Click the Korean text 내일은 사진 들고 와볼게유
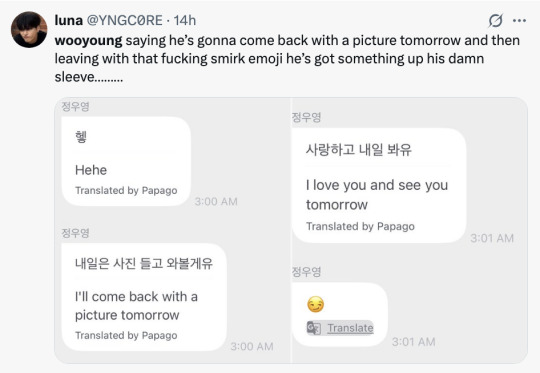Screen dimensions: 540x373 (x=144, y=263)
